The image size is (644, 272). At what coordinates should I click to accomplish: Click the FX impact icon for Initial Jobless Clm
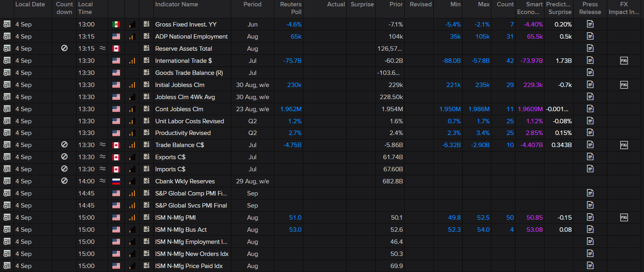[x=624, y=85]
